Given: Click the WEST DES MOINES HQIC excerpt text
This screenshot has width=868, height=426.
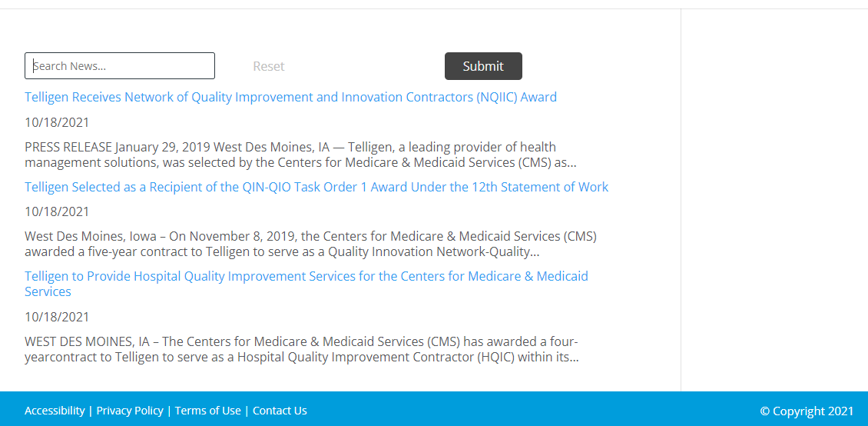Looking at the screenshot, I should [302, 349].
